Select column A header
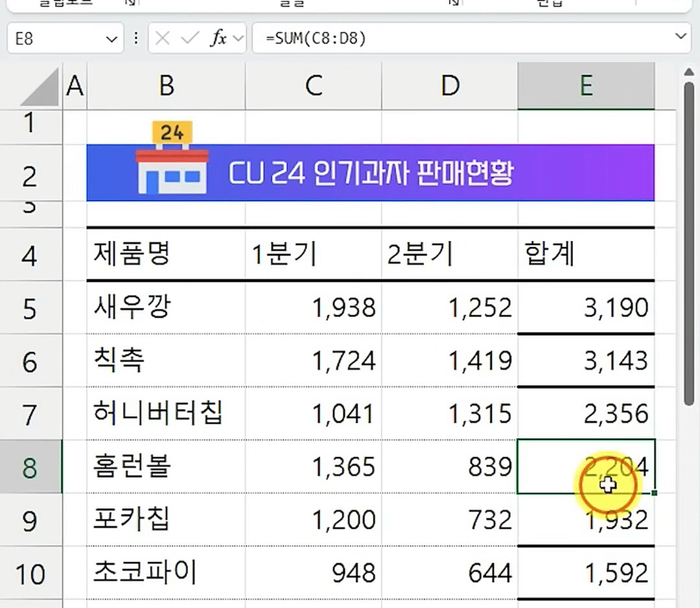700x608 pixels. point(75,86)
